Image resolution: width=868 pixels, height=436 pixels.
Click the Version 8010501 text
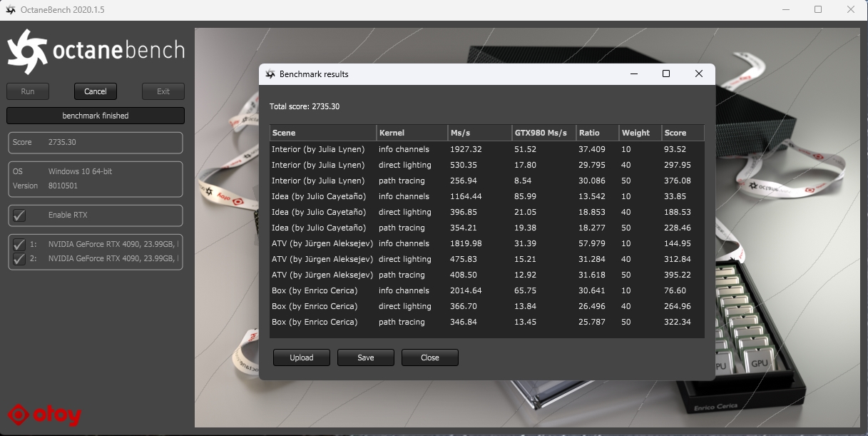62,186
